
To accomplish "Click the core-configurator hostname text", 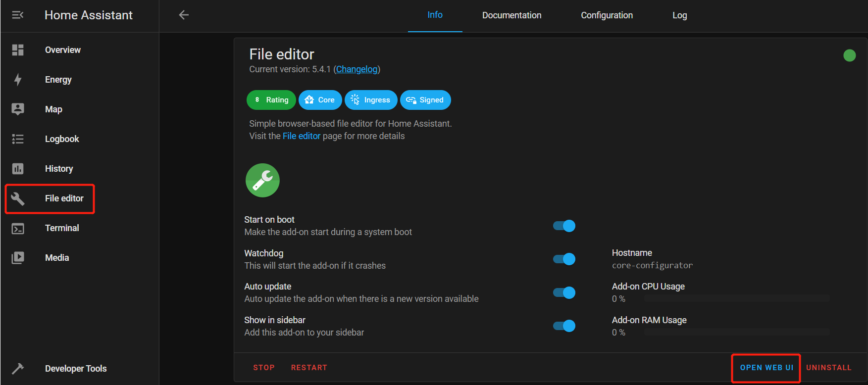I will (x=652, y=266).
